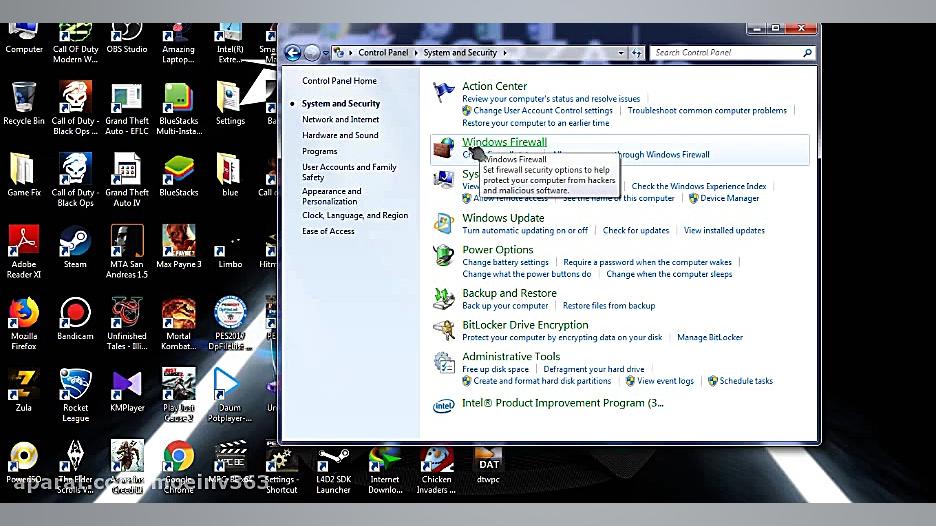936x526 pixels.
Task: Go back using the Back arrow button
Action: pos(292,53)
